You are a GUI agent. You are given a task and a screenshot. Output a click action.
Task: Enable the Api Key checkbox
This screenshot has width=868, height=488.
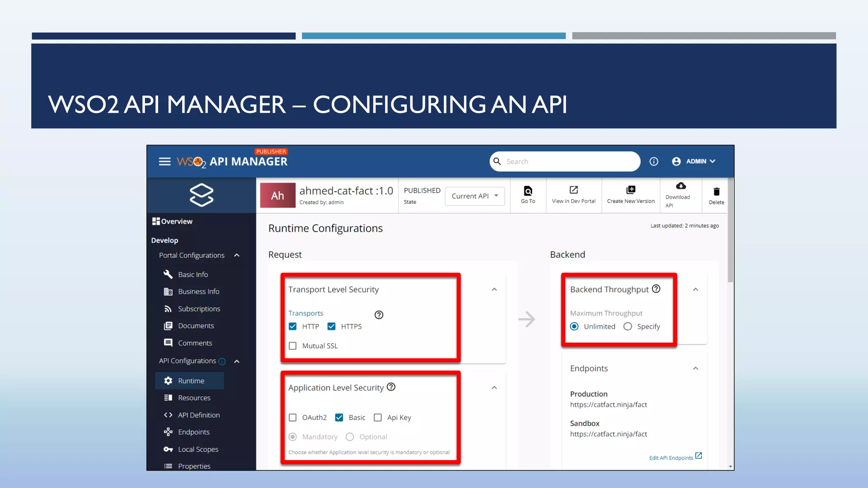[378, 417]
